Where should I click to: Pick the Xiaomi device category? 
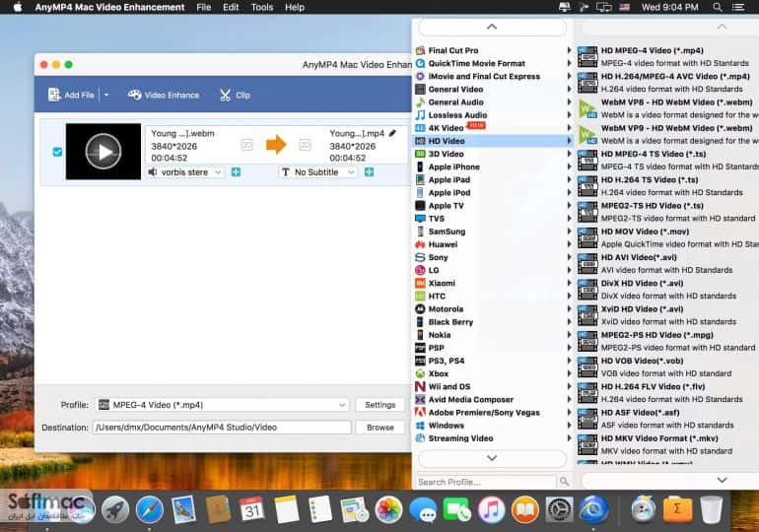493,283
